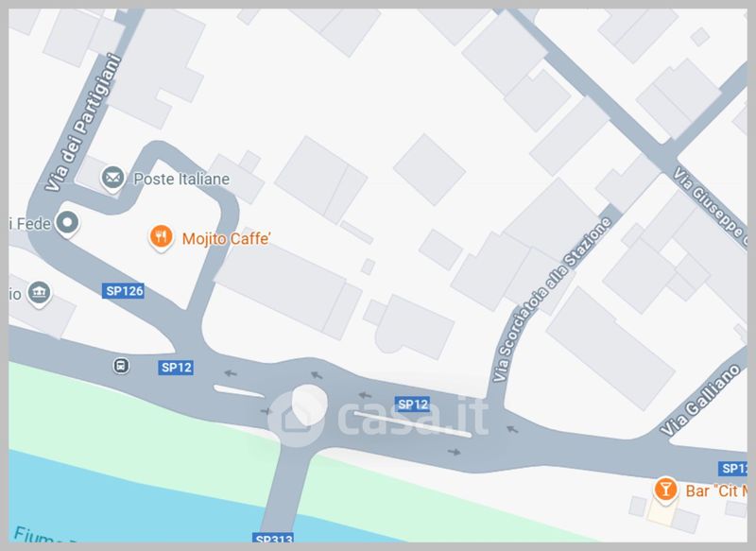
Task: Click the SP126 road badge
Action: point(124,291)
